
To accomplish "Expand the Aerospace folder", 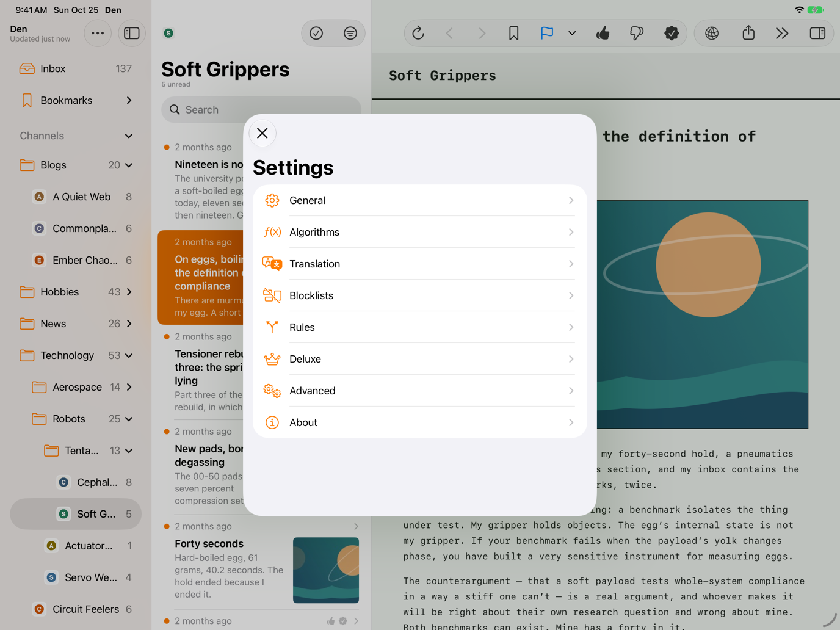I will (129, 387).
